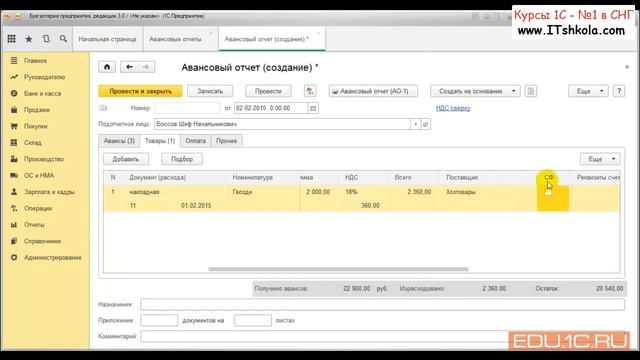The height and width of the screenshot is (360, 640).
Task: Click Провести button
Action: click(268, 91)
